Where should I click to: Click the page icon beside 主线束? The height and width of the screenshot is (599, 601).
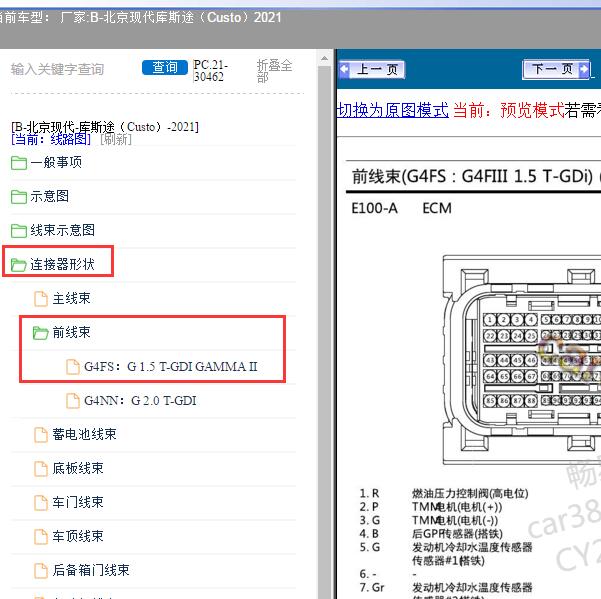[x=41, y=299]
